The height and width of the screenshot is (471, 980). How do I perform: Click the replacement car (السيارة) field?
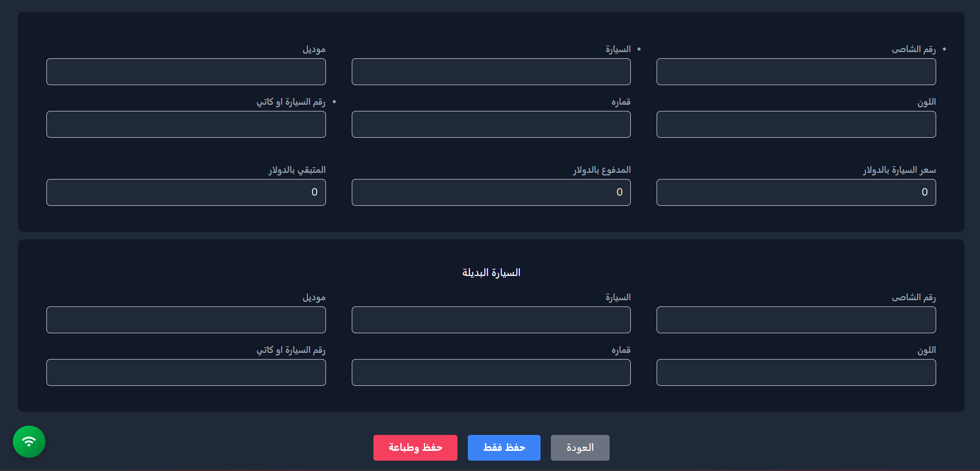pos(491,320)
